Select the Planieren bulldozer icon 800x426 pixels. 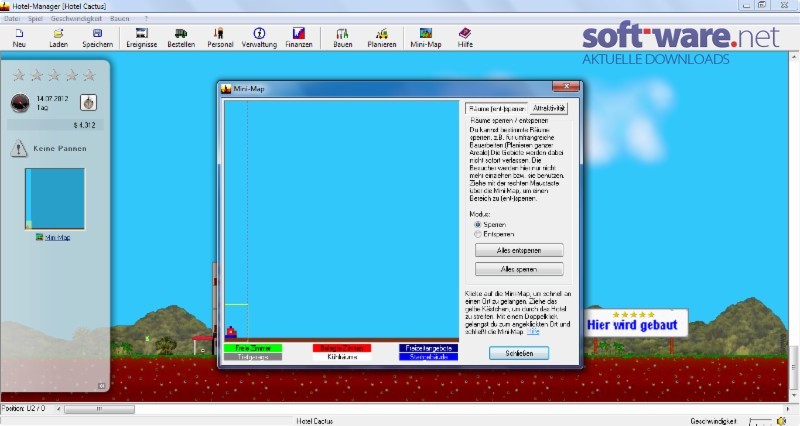point(382,34)
